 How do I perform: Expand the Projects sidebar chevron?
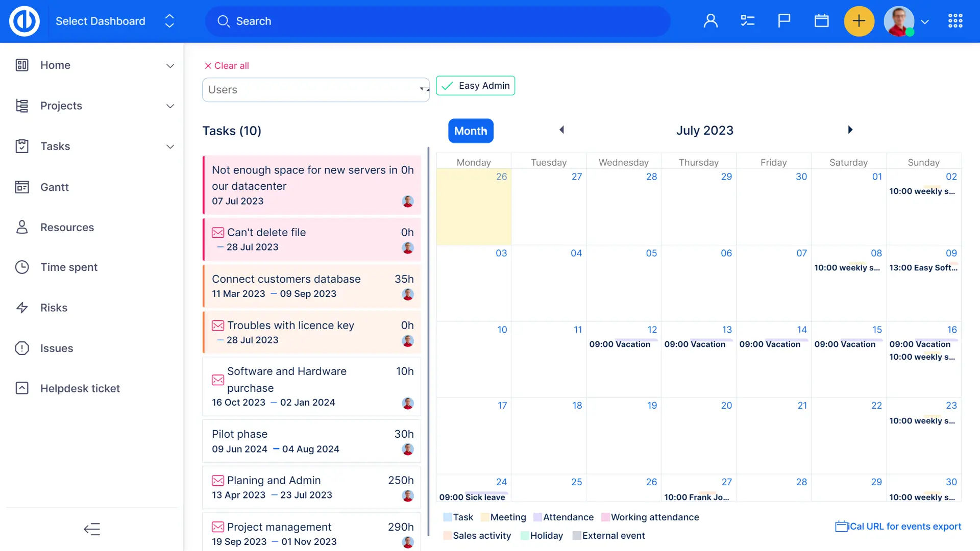[170, 106]
